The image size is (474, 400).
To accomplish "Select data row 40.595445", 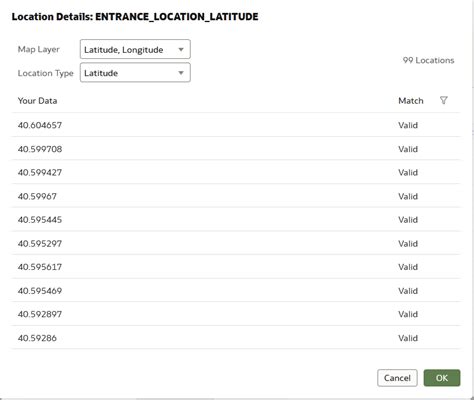I will (236, 220).
